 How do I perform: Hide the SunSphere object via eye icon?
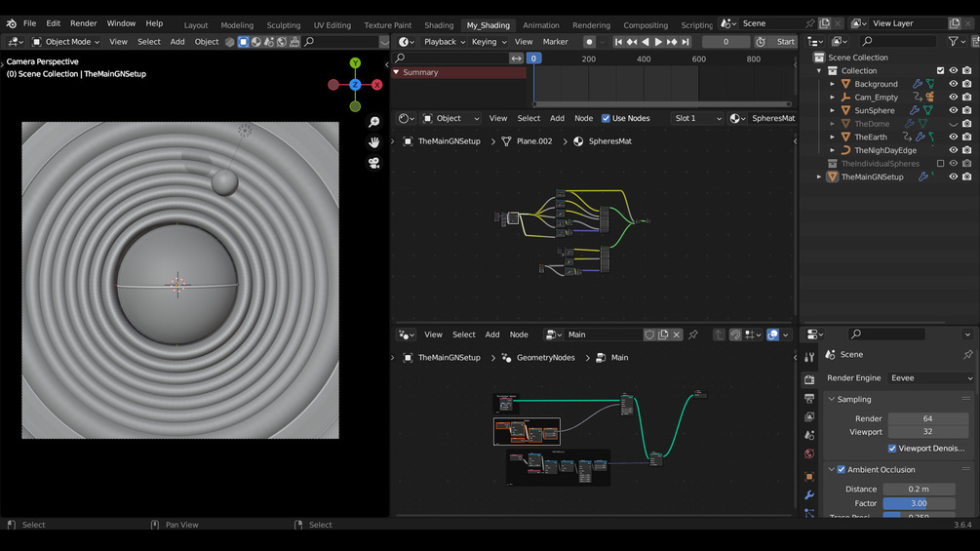(x=954, y=110)
